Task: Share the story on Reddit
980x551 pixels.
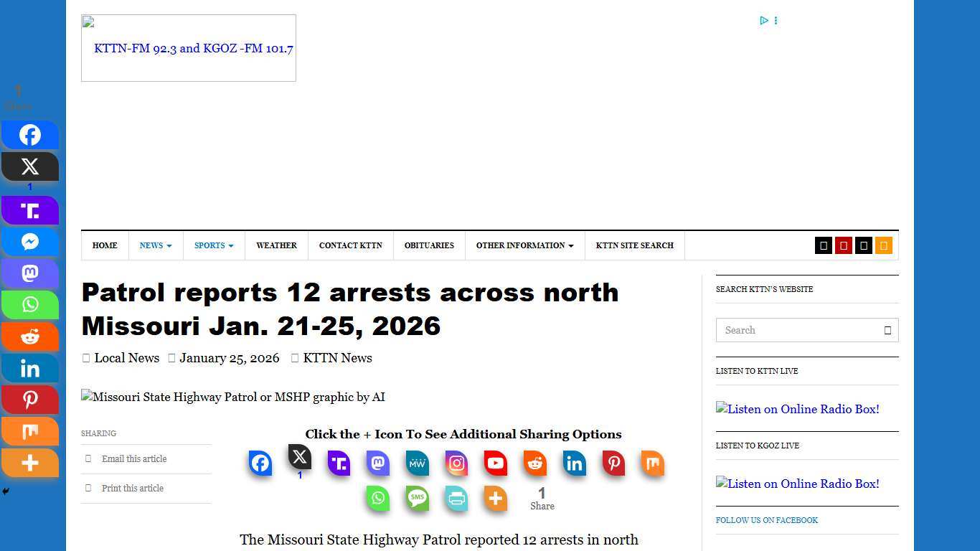Action: [x=534, y=463]
